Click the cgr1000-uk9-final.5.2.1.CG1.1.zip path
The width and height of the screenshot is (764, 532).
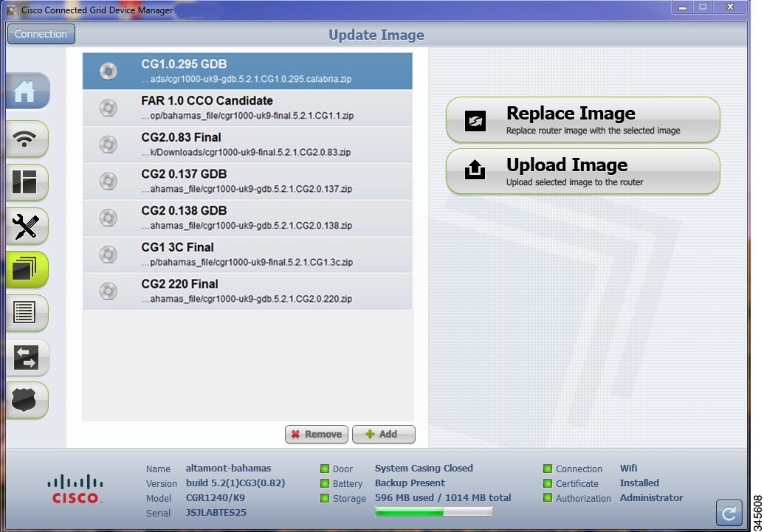click(x=247, y=116)
